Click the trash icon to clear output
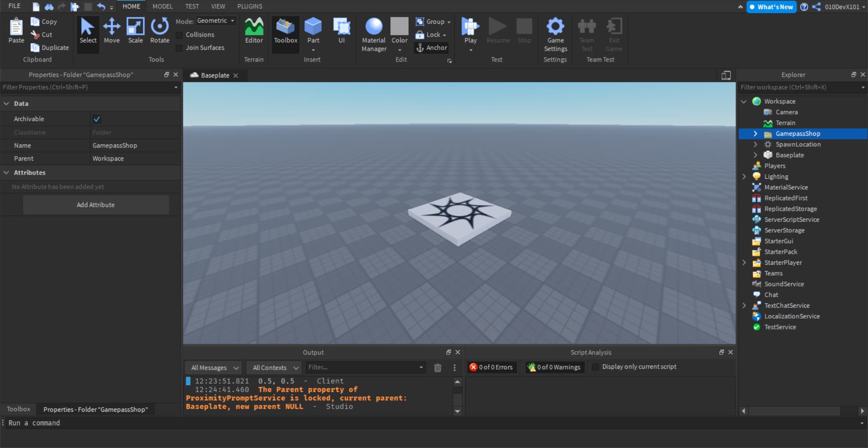Viewport: 868px width, 448px height. click(x=438, y=368)
